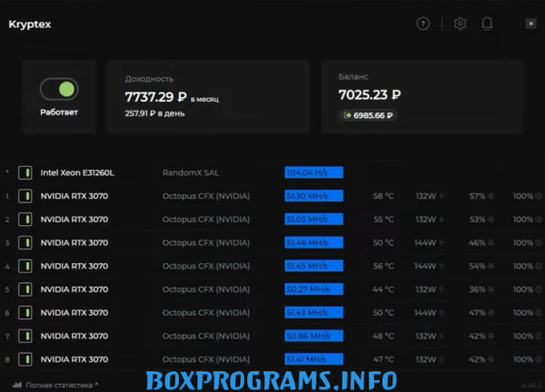Click the 58 °C temperature value
Image resolution: width=545 pixels, height=392 pixels.
[x=383, y=196]
